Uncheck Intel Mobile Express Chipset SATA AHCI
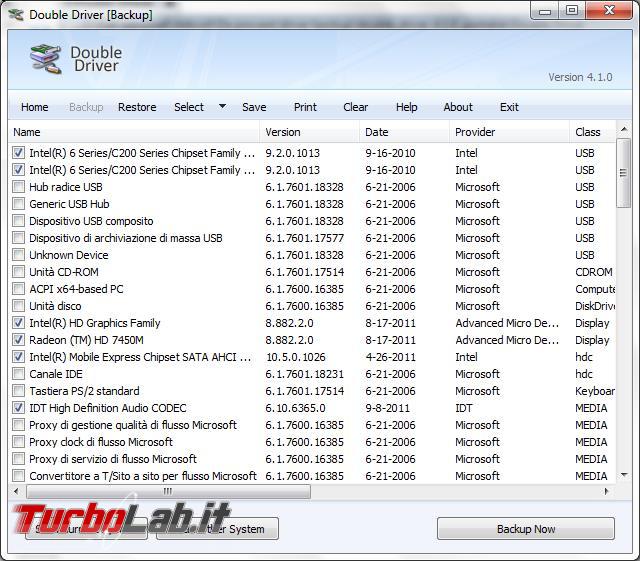Screen dimensions: 640x561 (18, 356)
